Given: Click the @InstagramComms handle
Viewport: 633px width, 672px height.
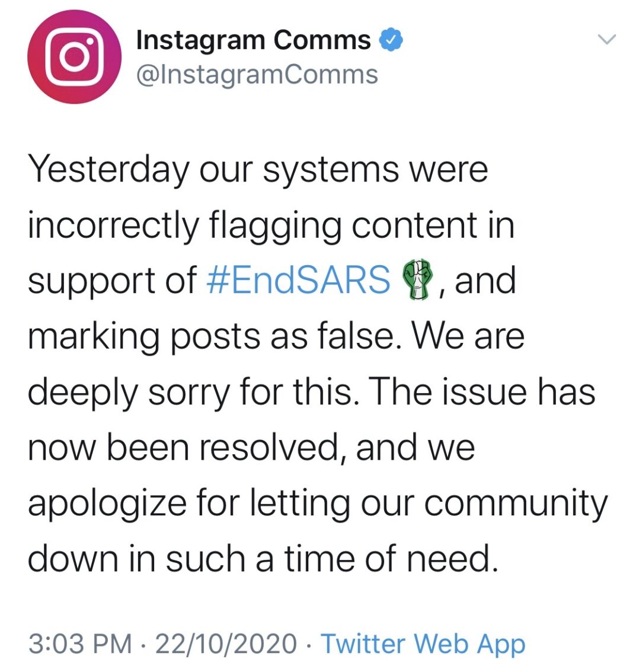Looking at the screenshot, I should [x=257, y=75].
